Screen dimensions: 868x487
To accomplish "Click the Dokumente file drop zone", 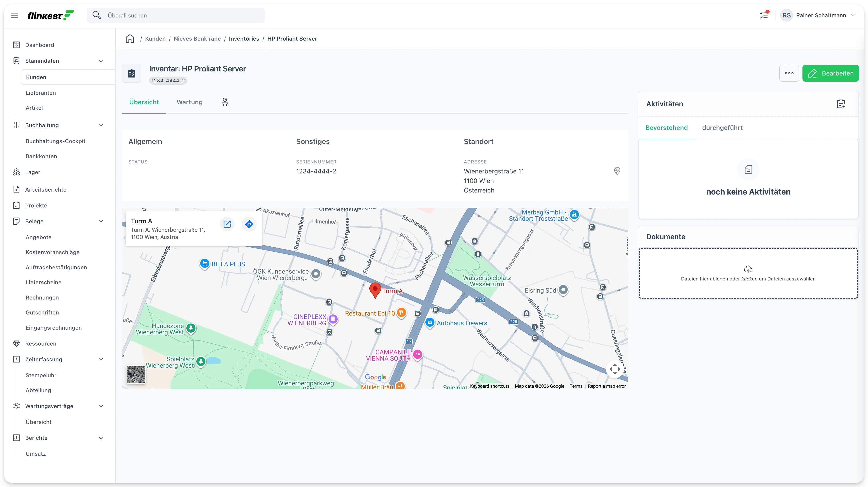I will pos(748,273).
